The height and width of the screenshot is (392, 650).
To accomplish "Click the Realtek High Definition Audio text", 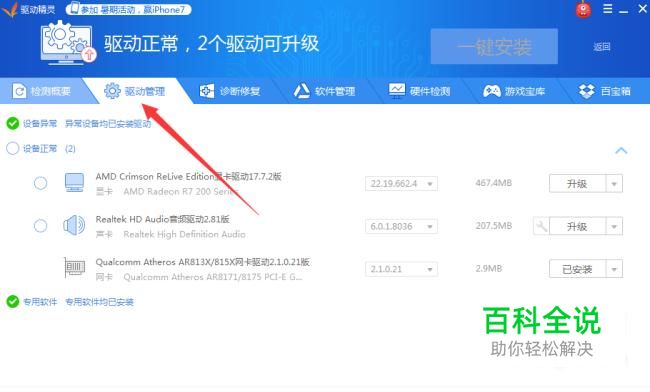I will tap(184, 234).
